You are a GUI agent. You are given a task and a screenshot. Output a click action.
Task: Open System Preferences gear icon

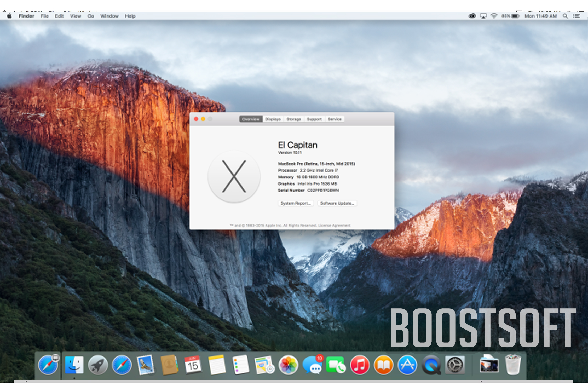tap(455, 365)
